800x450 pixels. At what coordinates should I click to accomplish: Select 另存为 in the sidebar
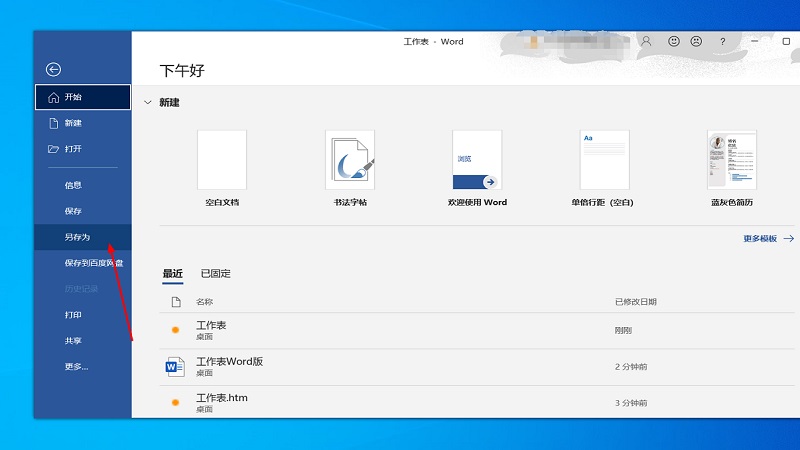(78, 237)
